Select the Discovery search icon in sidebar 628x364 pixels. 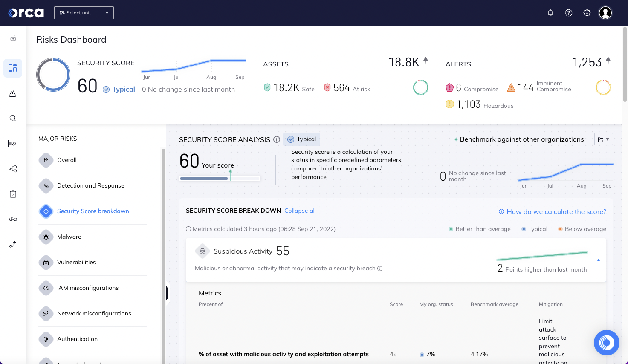13,118
